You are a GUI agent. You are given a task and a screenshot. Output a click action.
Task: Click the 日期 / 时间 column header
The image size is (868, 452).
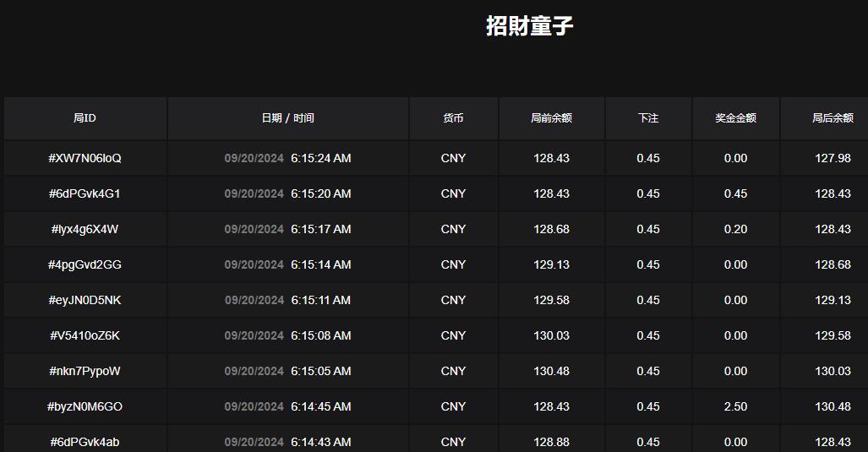[287, 118]
